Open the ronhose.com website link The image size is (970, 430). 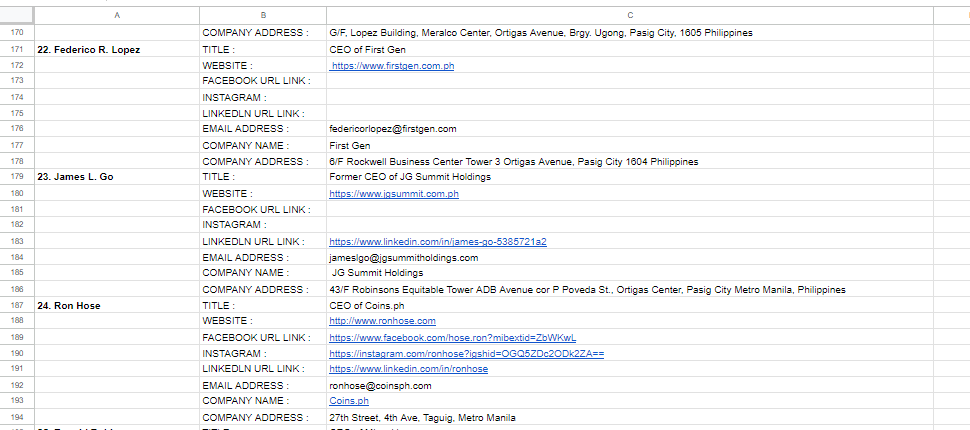pos(382,320)
